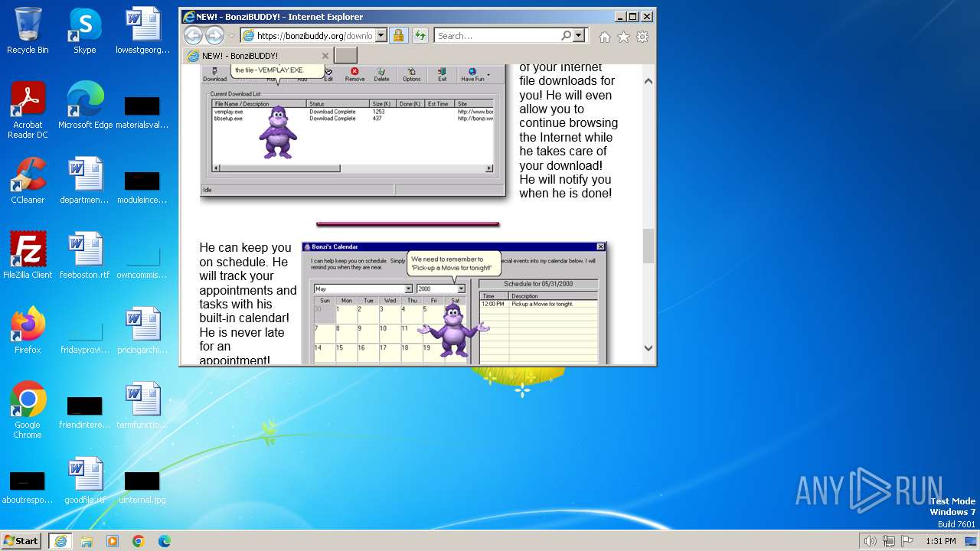Open the lowestgeorg Word document
Image resolution: width=980 pixels, height=551 pixels.
(142, 31)
